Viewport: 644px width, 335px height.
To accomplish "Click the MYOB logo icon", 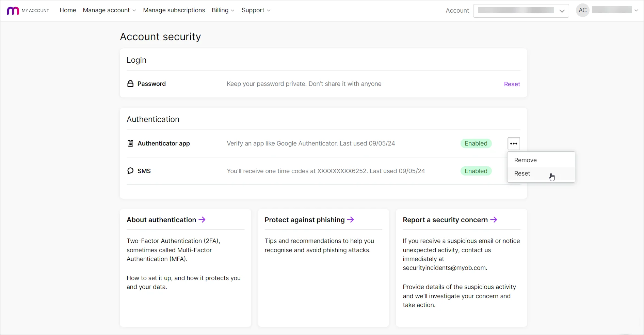I will click(13, 11).
